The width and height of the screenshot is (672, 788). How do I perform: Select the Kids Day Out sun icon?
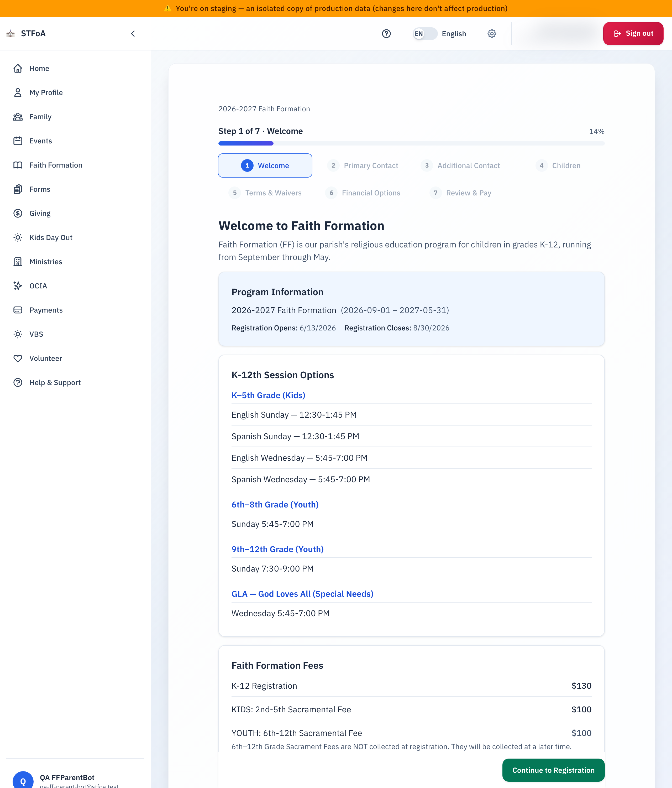pyautogui.click(x=18, y=237)
